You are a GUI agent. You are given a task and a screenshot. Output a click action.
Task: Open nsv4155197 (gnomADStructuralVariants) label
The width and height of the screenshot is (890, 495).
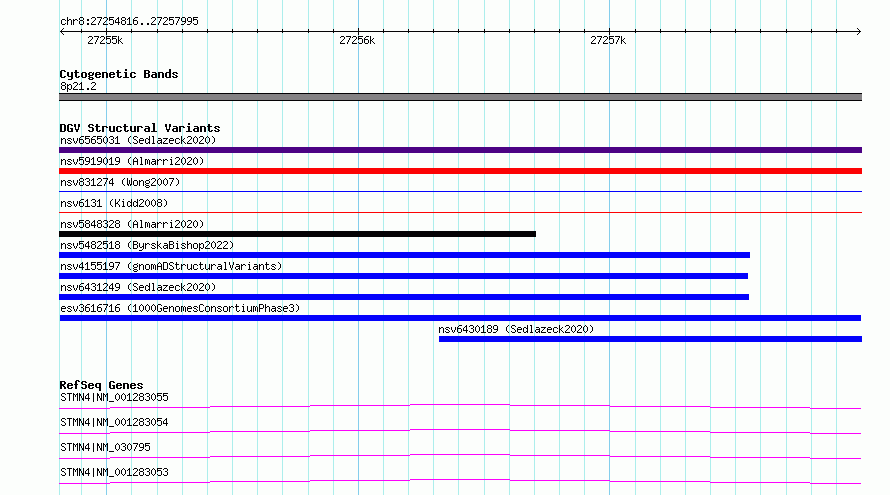[x=171, y=266]
